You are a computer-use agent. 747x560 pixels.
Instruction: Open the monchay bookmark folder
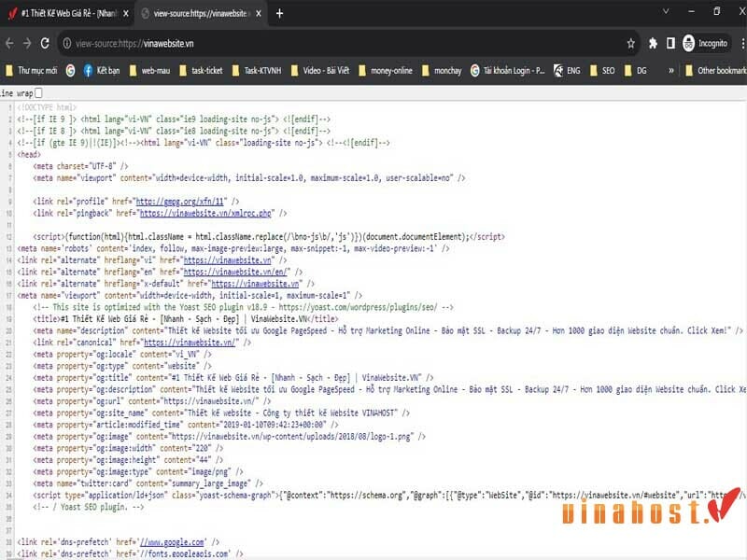click(x=442, y=71)
